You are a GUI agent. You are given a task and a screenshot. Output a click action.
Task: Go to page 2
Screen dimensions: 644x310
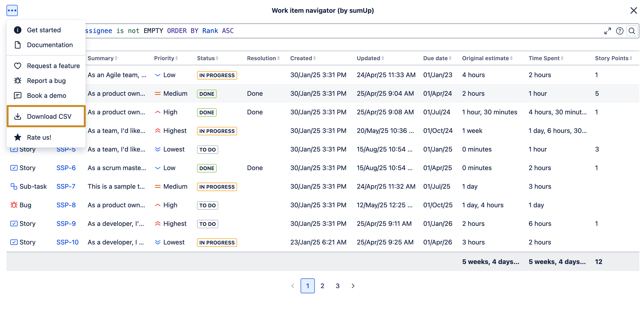click(322, 286)
